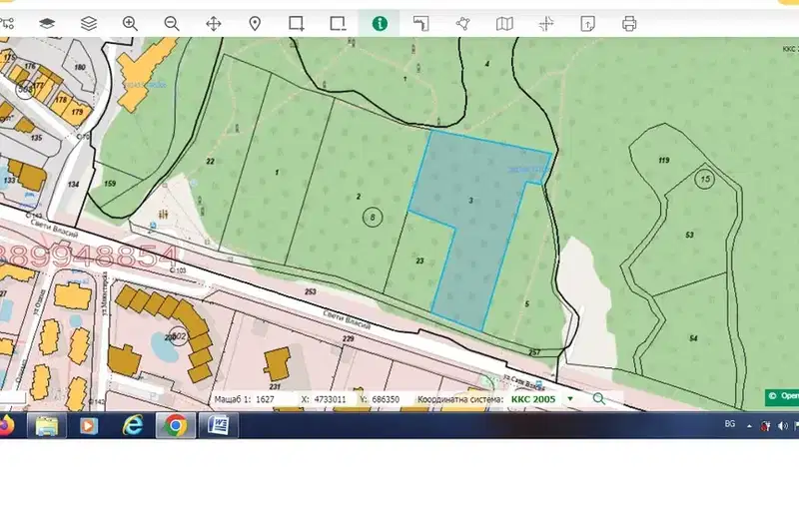The width and height of the screenshot is (799, 532).
Task: Activate the pan move arrows tool
Action: point(214,23)
